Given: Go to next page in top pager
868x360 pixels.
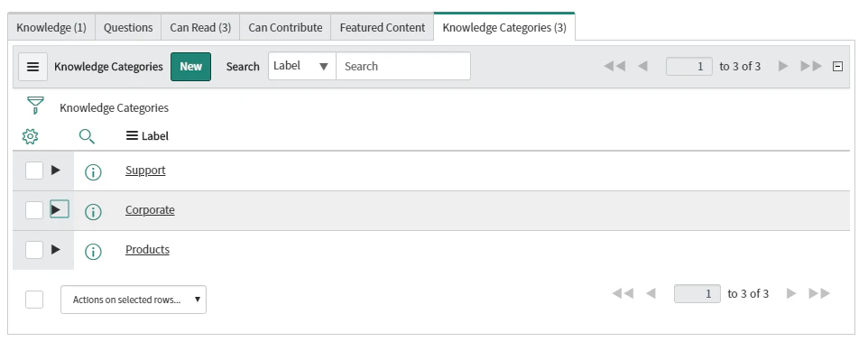Looking at the screenshot, I should point(783,67).
